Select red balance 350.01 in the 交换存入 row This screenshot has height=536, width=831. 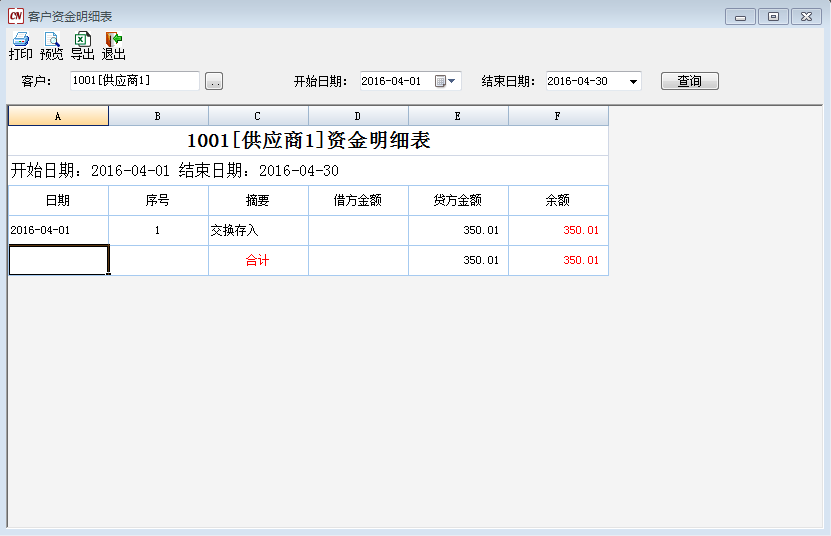tap(558, 230)
